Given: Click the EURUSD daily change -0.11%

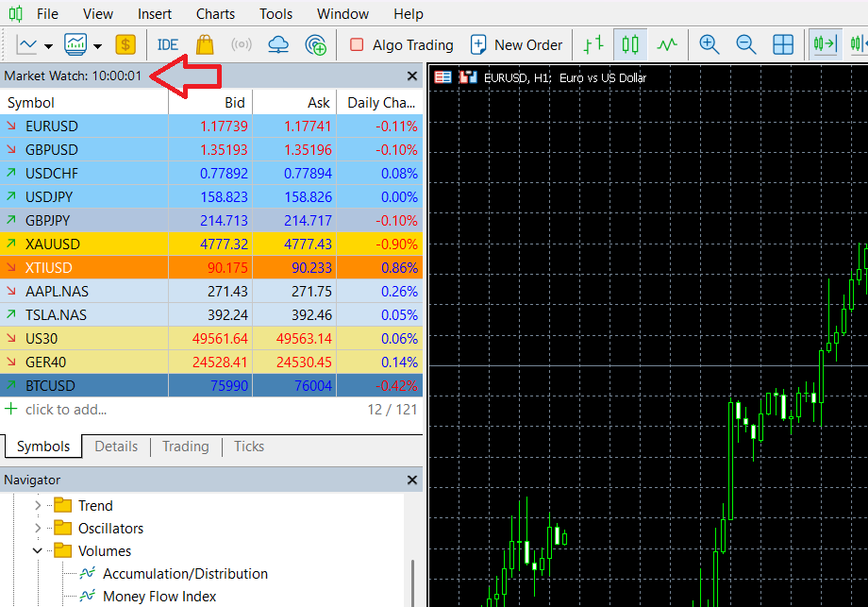Looking at the screenshot, I should point(396,126).
